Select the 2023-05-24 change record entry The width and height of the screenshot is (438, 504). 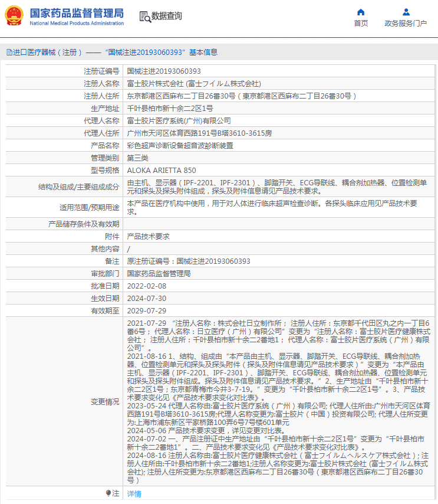coord(278,414)
